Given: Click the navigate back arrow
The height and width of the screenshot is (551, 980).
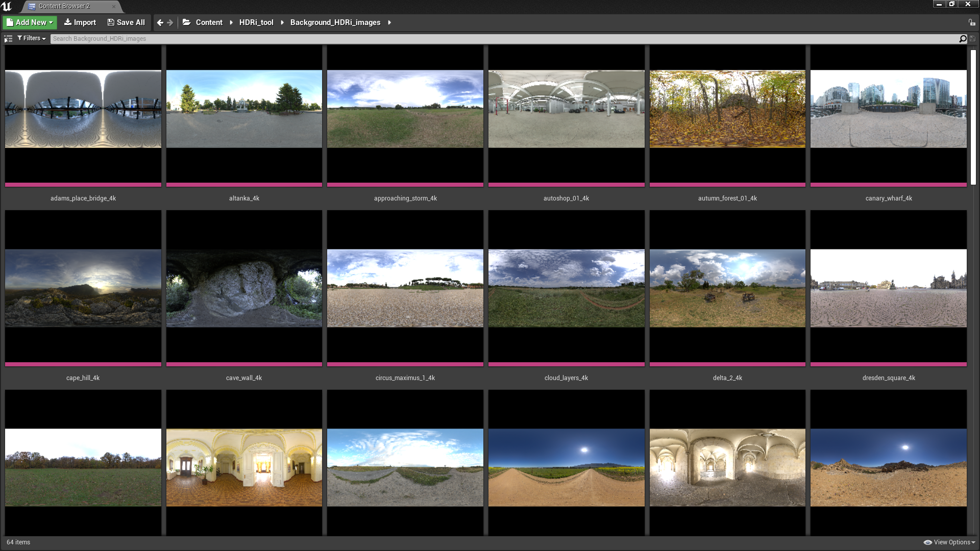Looking at the screenshot, I should (x=160, y=22).
